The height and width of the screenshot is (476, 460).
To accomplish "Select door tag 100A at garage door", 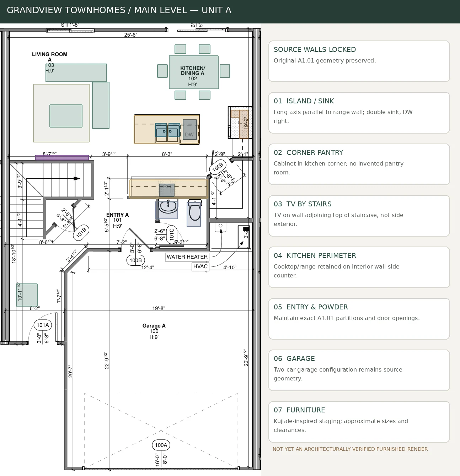I will click(161, 445).
